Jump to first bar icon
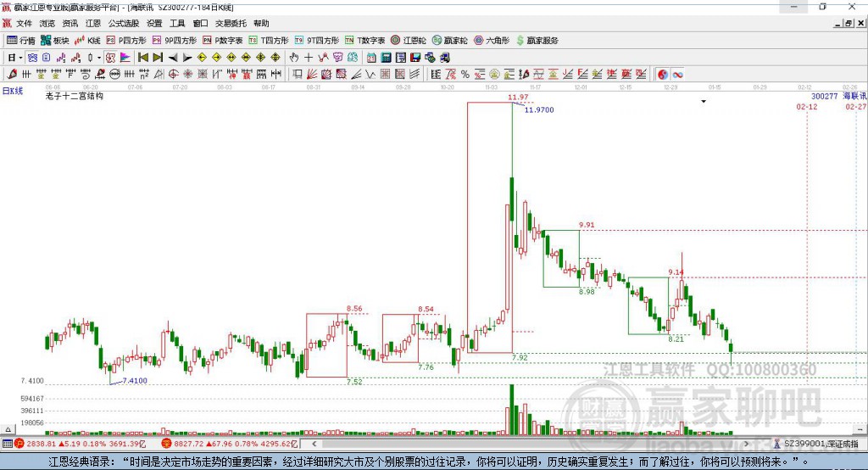 coord(142,58)
